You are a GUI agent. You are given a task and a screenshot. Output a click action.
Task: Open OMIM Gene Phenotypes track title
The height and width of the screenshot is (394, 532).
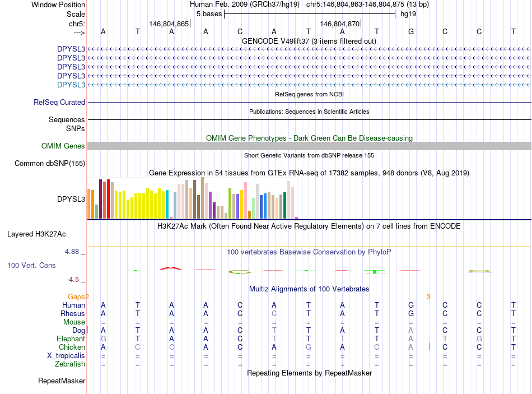pos(309,138)
